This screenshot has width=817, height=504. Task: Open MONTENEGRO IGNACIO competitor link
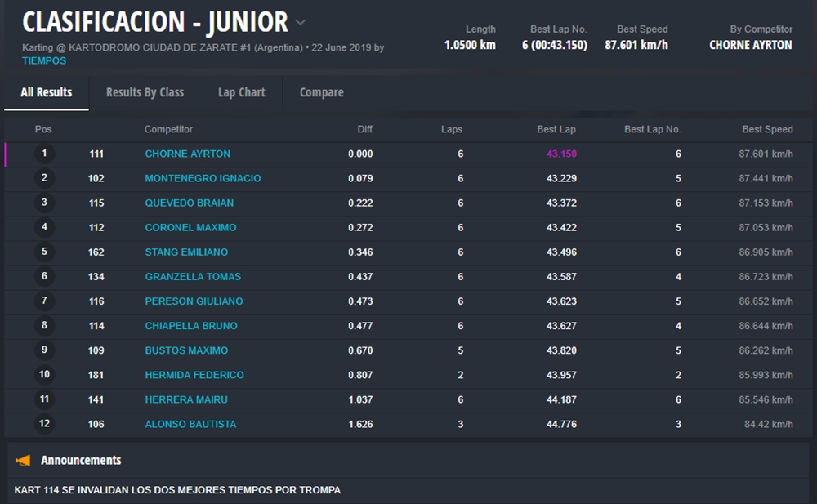click(203, 178)
